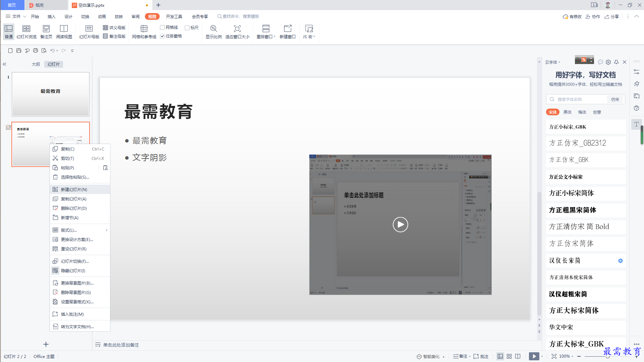Choose Delete Slide (删除幻灯片) from context menu
Image resolution: width=644 pixels, height=362 pixels.
[x=80, y=208]
